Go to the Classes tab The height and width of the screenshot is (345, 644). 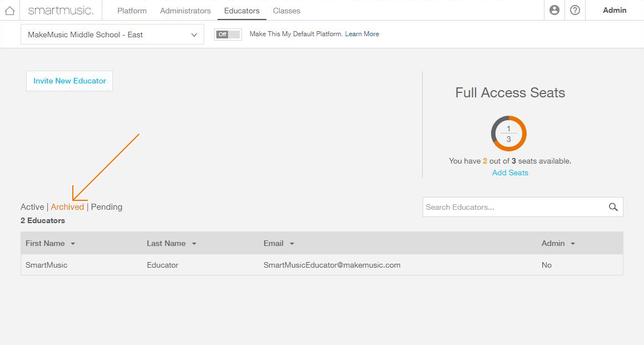pos(286,11)
